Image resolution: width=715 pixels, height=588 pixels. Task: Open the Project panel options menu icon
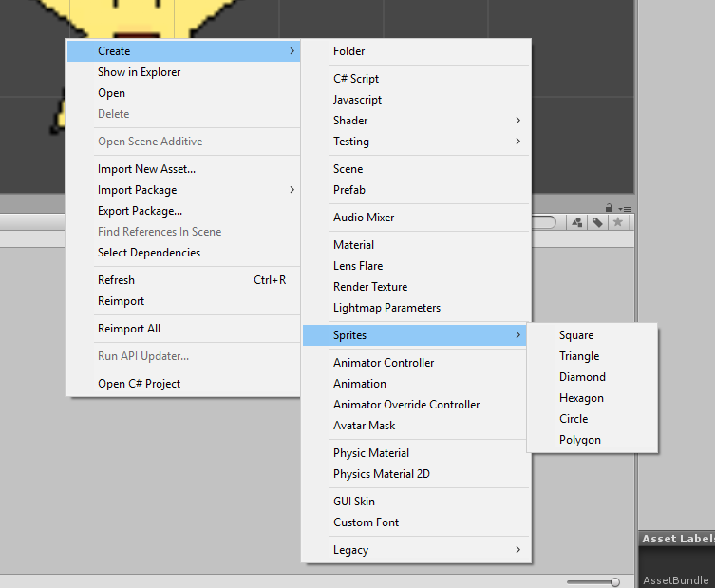pos(625,209)
